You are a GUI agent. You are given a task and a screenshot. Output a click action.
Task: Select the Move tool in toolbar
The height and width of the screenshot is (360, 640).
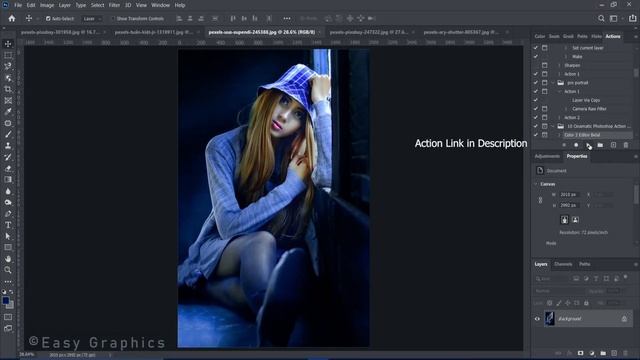point(8,44)
